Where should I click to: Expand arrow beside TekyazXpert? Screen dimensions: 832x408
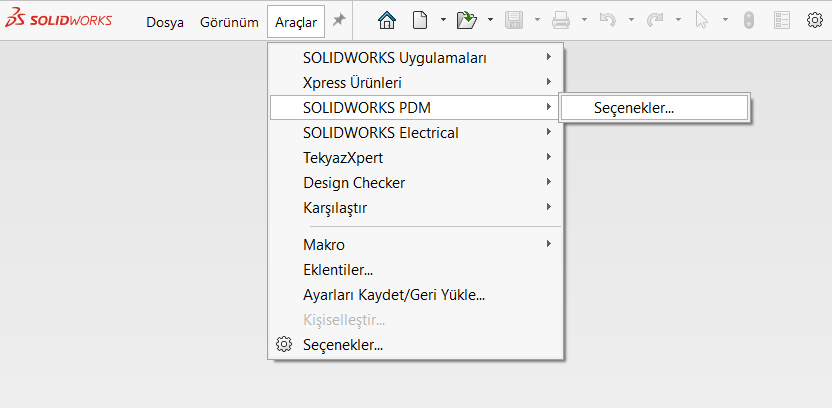pyautogui.click(x=549, y=157)
